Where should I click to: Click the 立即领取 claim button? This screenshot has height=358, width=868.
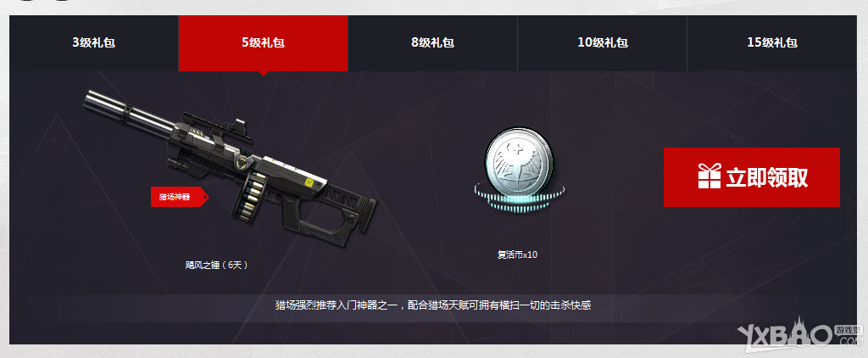(x=751, y=177)
